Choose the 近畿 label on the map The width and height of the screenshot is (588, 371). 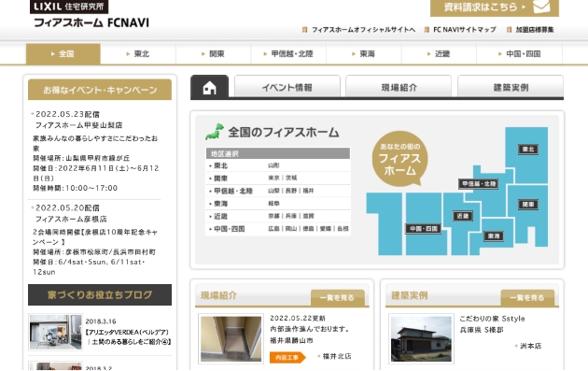pos(463,216)
